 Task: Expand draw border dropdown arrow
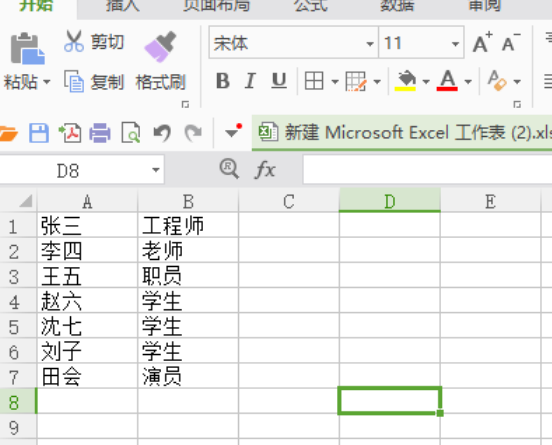(x=377, y=82)
